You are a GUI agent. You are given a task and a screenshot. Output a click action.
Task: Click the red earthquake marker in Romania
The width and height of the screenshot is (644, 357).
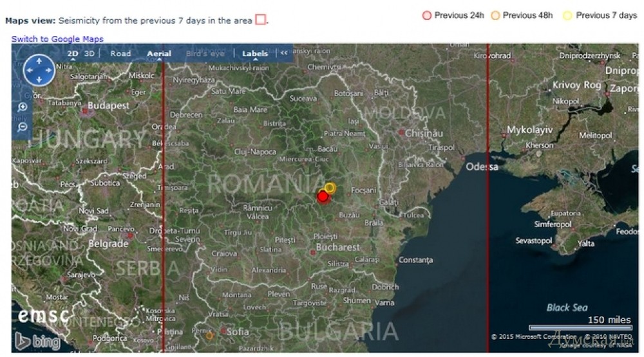click(323, 196)
